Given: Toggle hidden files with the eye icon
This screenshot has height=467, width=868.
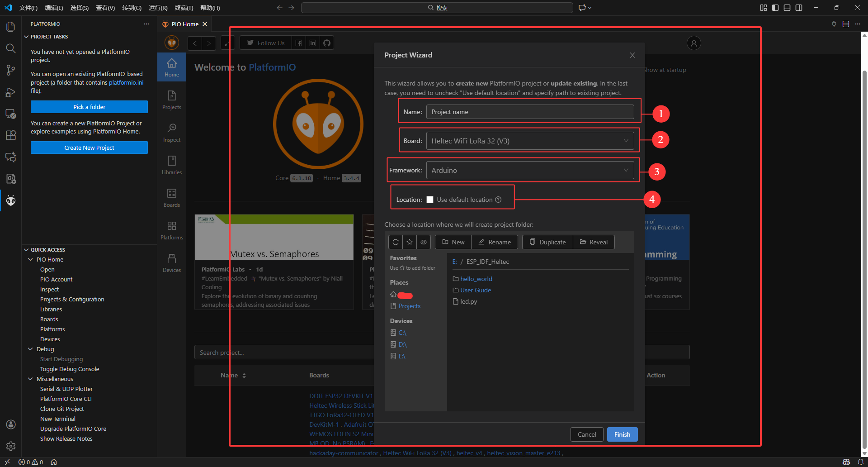Looking at the screenshot, I should click(423, 242).
